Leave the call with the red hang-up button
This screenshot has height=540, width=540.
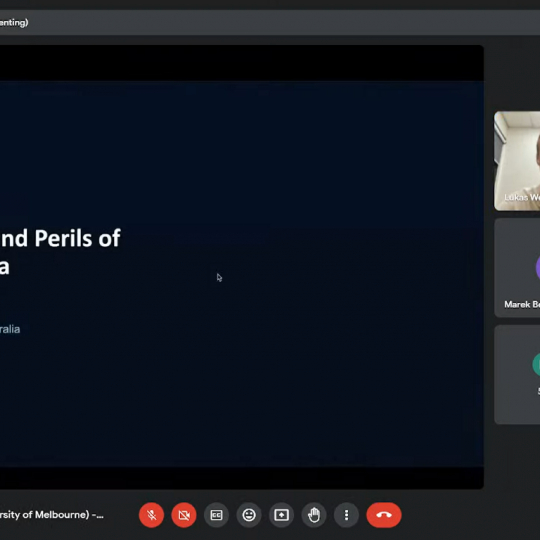coord(384,515)
